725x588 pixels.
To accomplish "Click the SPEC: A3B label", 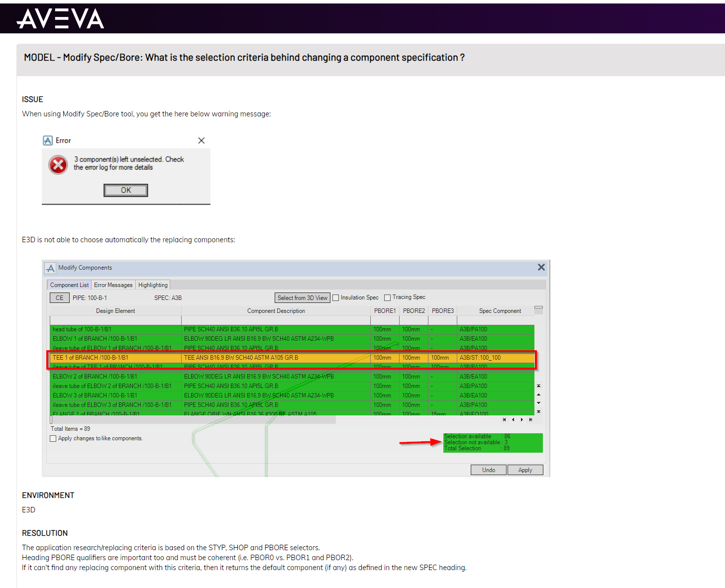I will pyautogui.click(x=168, y=298).
